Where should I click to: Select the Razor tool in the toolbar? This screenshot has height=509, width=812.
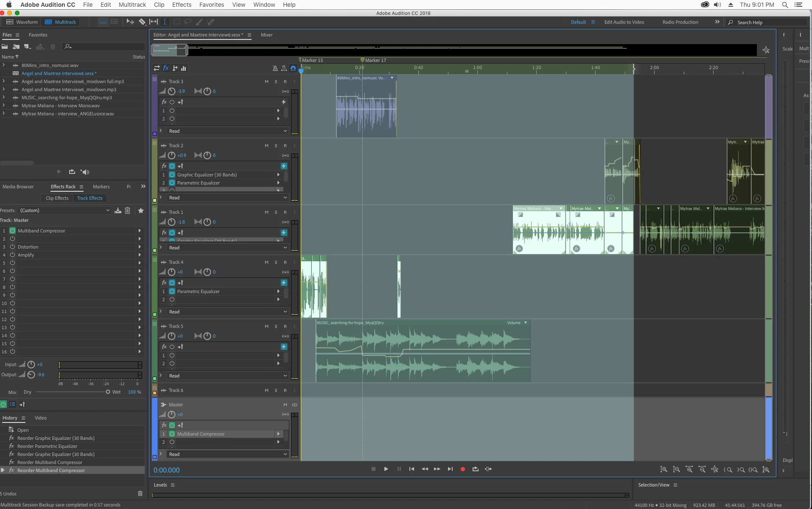point(142,22)
